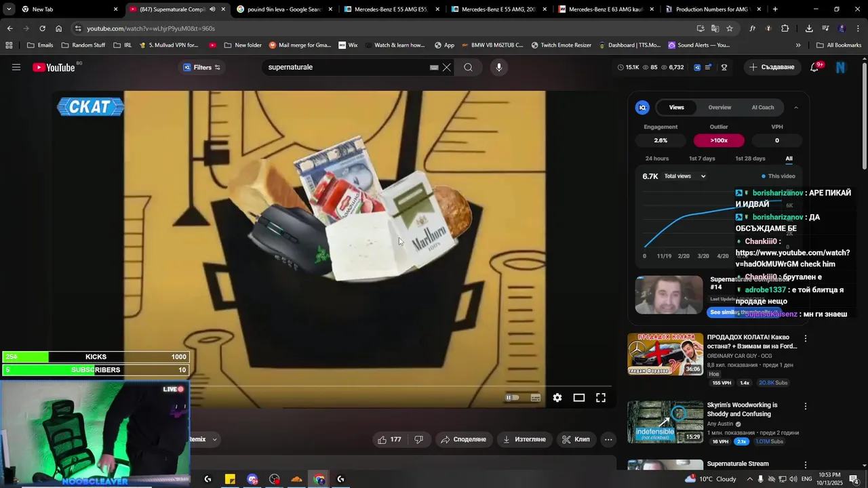Collapse the IQ analytics panel chevron

tap(796, 107)
